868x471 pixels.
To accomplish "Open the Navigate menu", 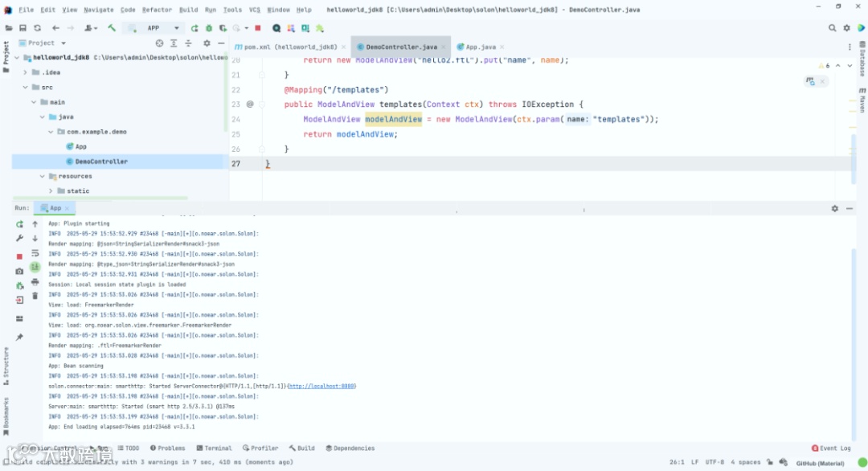I will (99, 10).
